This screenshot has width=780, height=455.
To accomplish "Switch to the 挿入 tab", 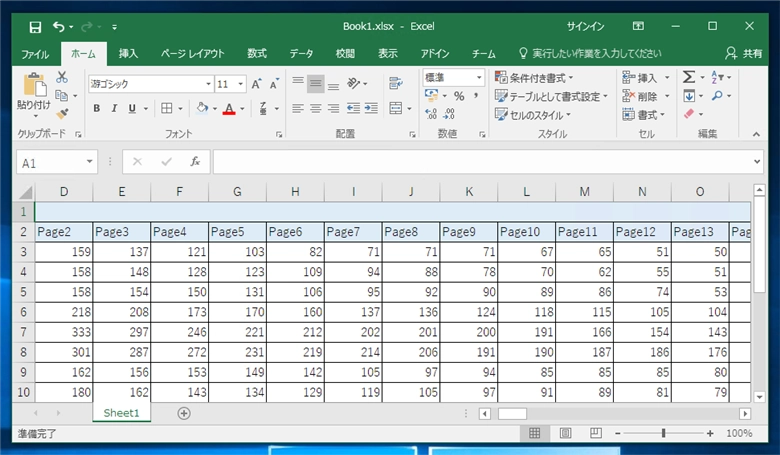I will click(128, 54).
